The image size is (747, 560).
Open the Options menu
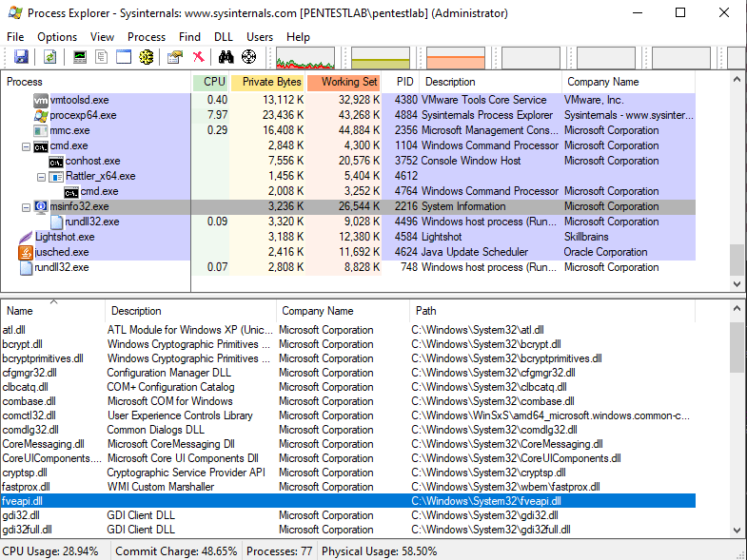57,37
